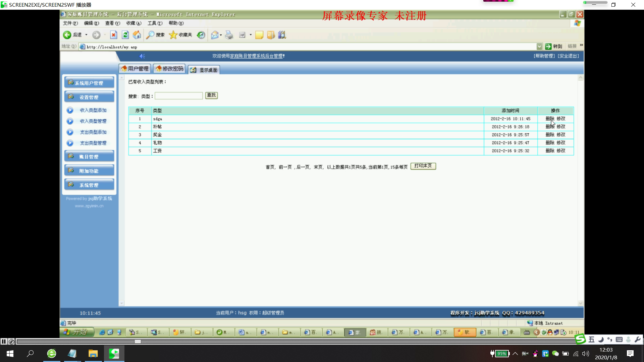The width and height of the screenshot is (644, 362).
Task: Click the Windows taskbar search icon
Action: click(x=31, y=354)
